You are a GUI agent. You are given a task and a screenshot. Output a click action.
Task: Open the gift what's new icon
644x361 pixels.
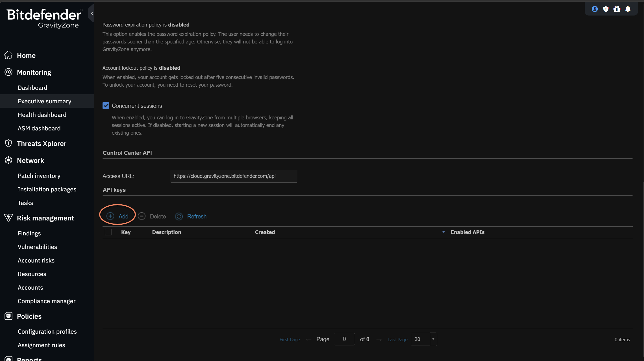pyautogui.click(x=617, y=9)
